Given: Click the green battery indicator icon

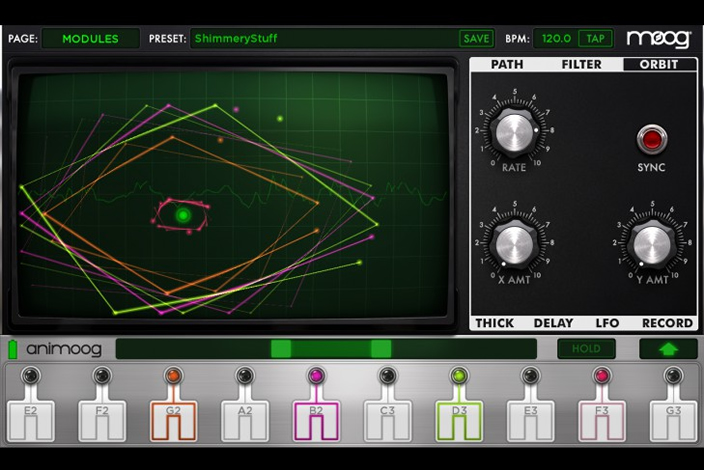Looking at the screenshot, I should coord(13,349).
